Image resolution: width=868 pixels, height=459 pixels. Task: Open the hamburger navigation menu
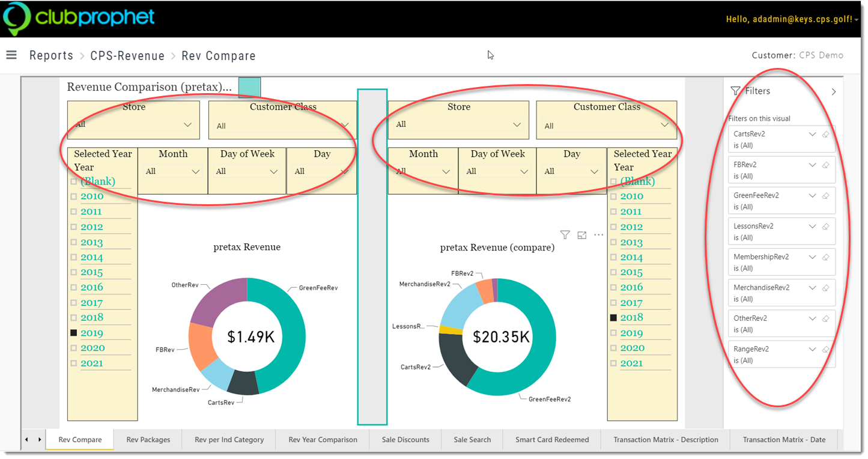pos(11,55)
